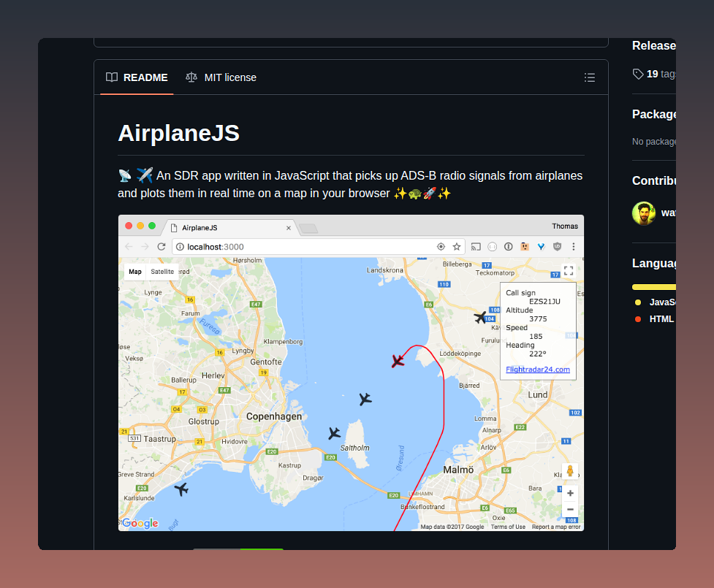Zoom out with the map minus button
This screenshot has width=714, height=588.
tap(570, 509)
